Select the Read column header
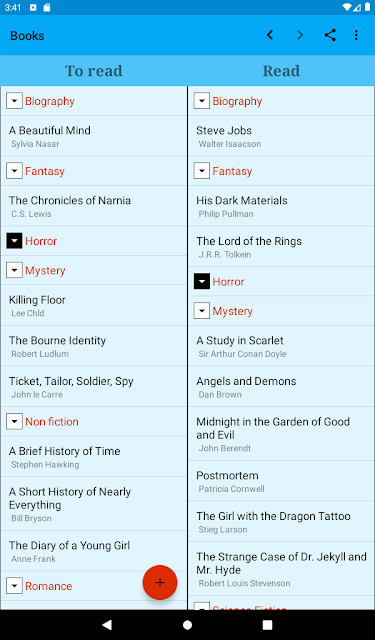This screenshot has height=640, width=375. point(281,71)
